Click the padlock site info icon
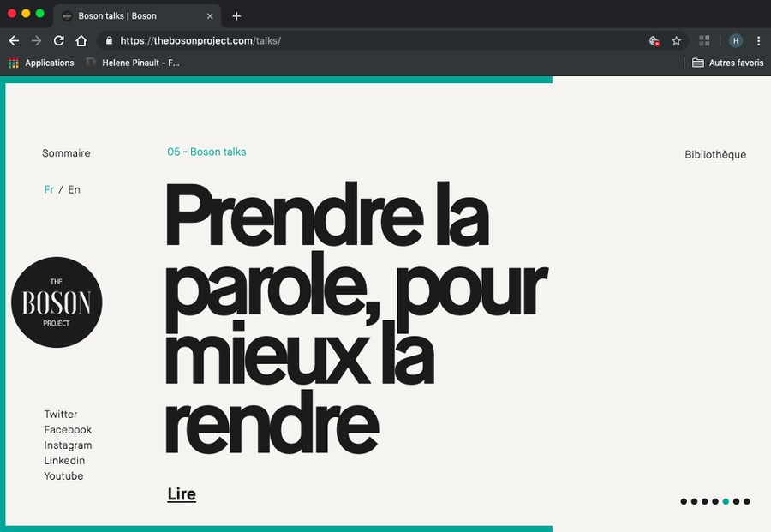771x532 pixels. [109, 40]
